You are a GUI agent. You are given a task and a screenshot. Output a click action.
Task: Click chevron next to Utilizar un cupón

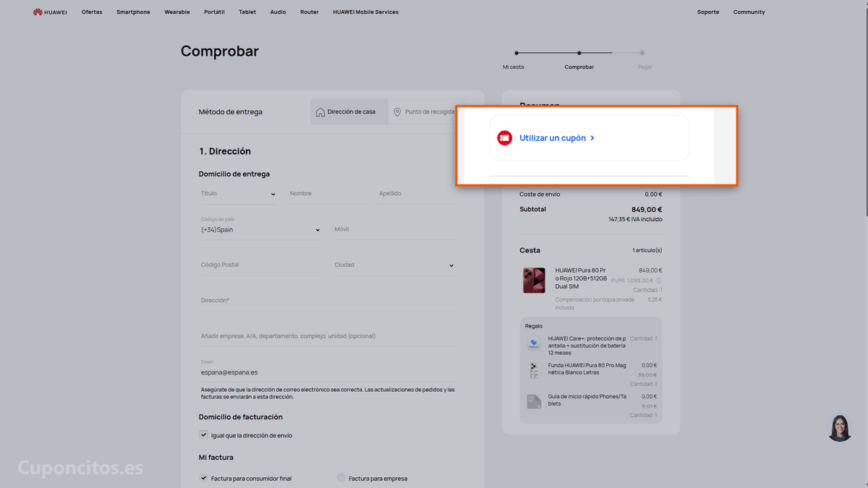592,138
